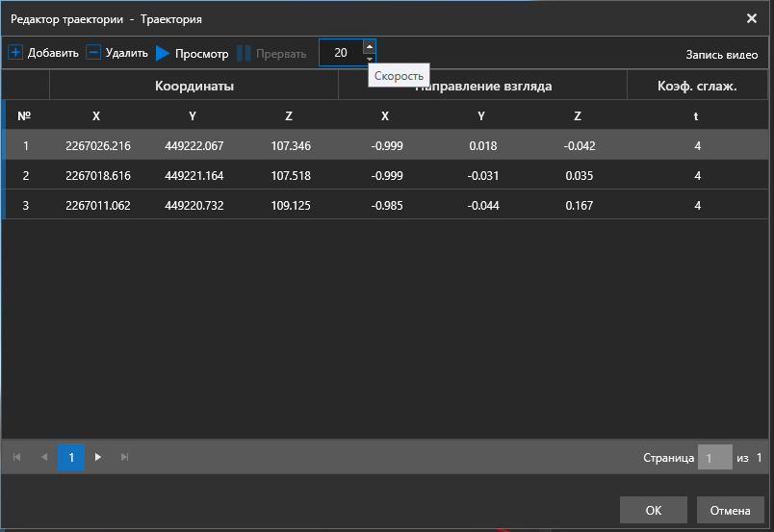Click the Добавить plus icon
The image size is (774, 532).
15,53
